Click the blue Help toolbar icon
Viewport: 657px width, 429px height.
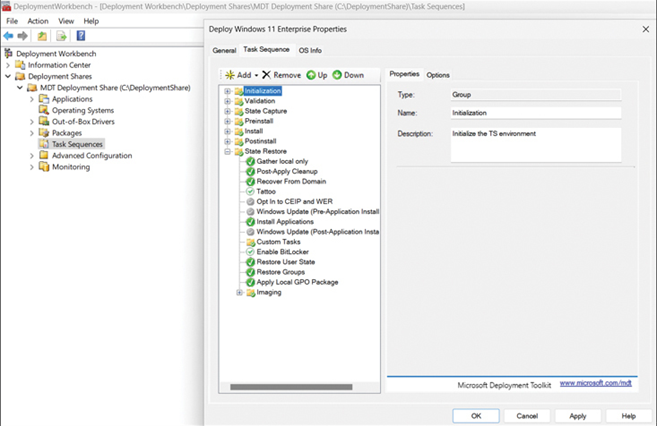pos(81,36)
